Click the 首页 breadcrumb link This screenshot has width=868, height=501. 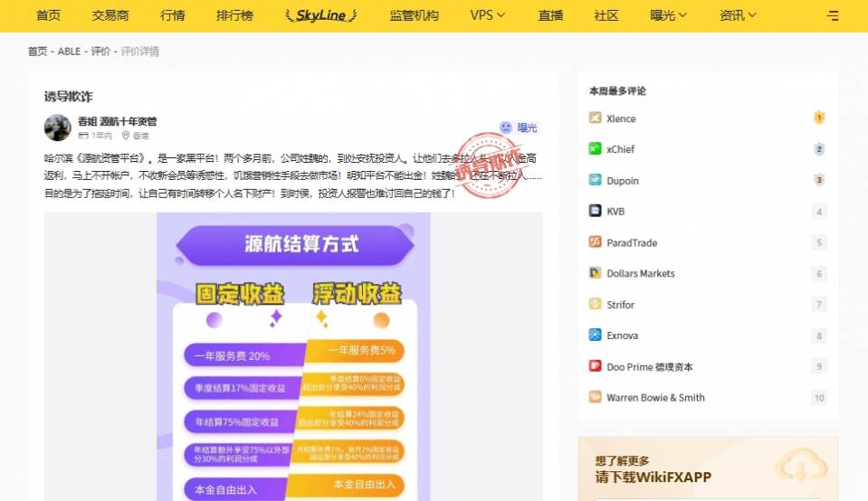coord(38,52)
